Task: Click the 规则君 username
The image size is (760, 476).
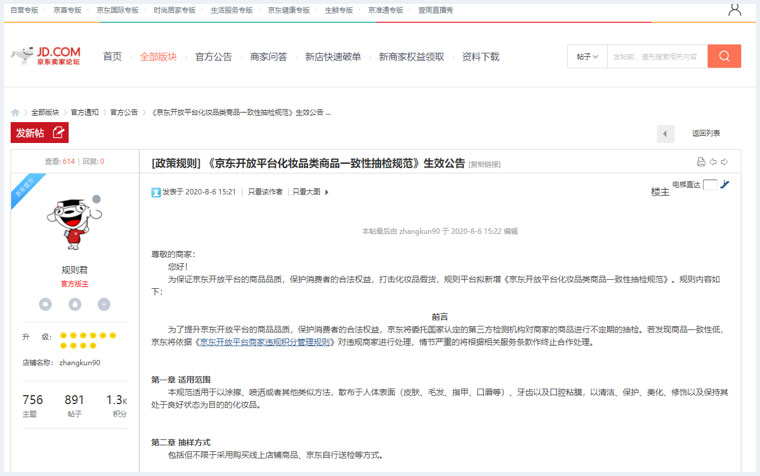Action: [75, 270]
